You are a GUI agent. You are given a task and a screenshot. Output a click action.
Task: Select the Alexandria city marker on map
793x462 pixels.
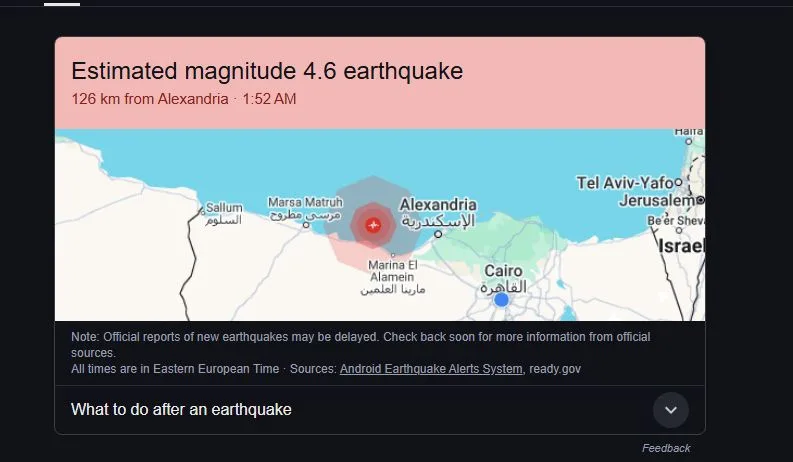coord(438,234)
